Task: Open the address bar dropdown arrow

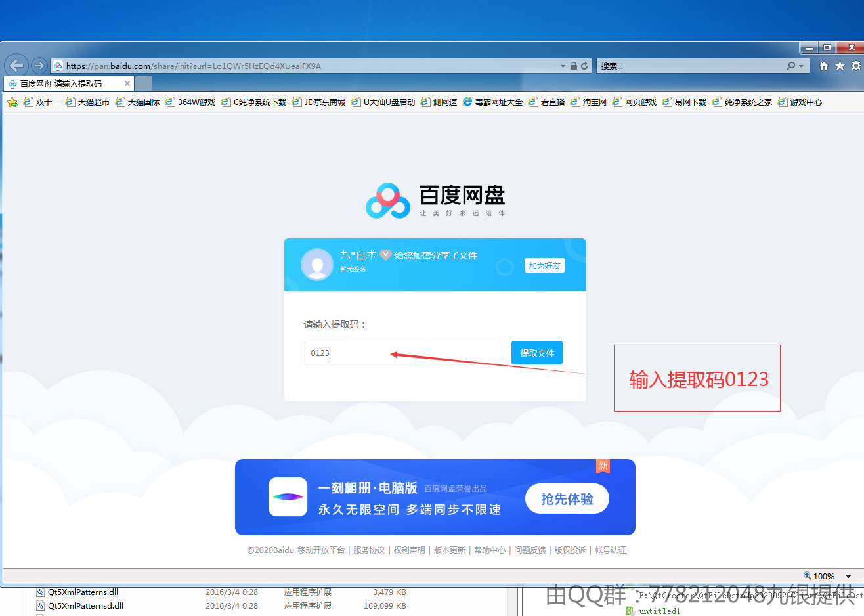Action: coord(563,66)
